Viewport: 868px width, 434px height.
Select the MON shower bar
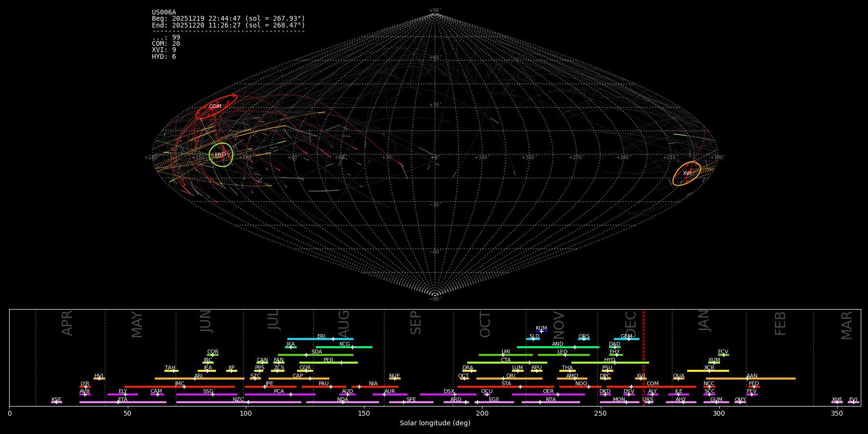619,402
